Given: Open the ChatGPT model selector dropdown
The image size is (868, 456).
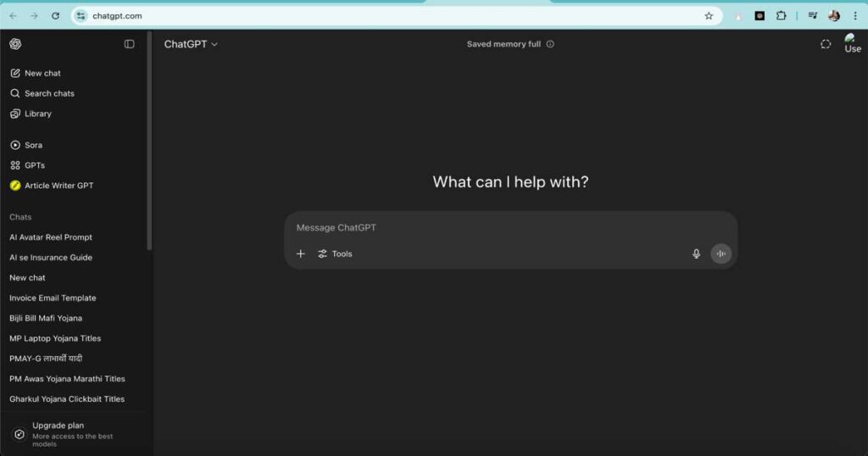Looking at the screenshot, I should click(191, 44).
